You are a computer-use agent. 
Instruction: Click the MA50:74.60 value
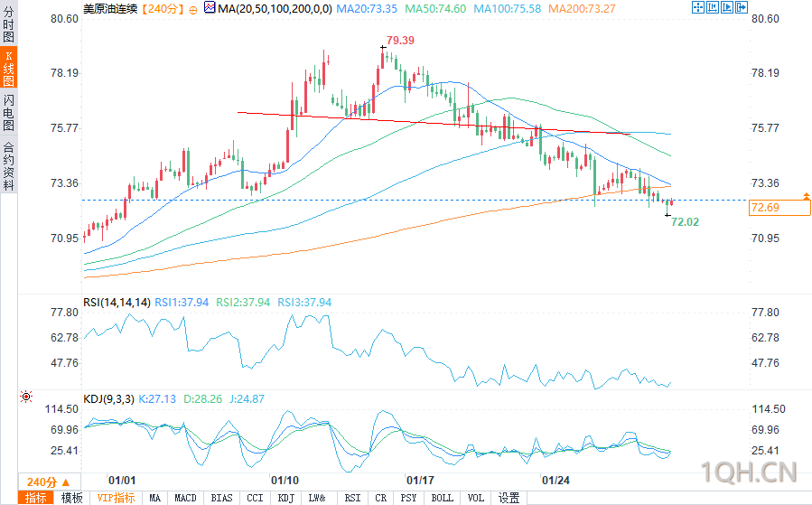point(435,9)
